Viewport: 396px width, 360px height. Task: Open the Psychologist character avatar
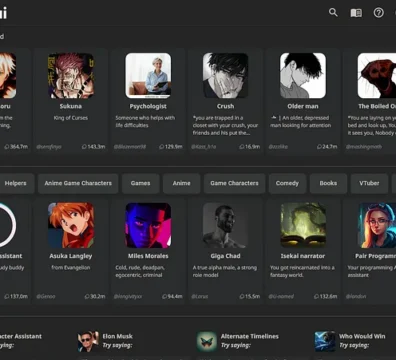[x=148, y=76]
